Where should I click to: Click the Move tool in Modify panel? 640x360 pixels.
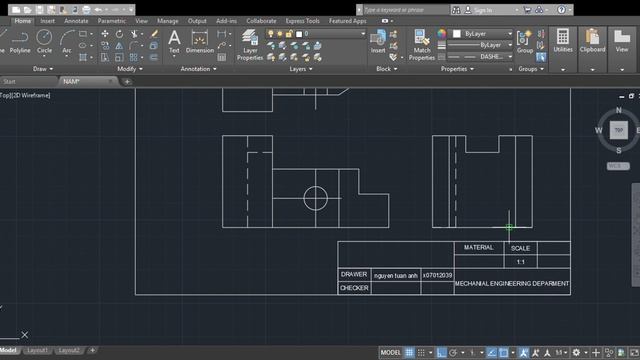click(105, 34)
